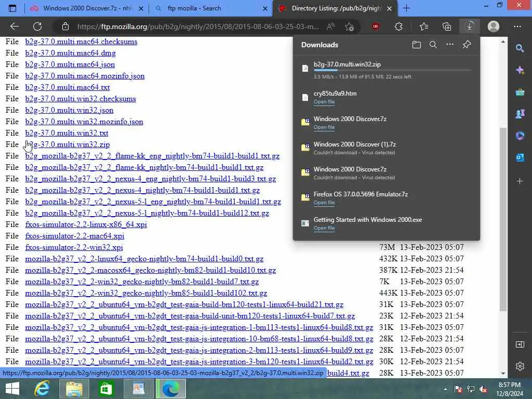Viewport: 532px width, 399px height.
Task: Click the scrollbar down arrow
Action: pos(503,373)
